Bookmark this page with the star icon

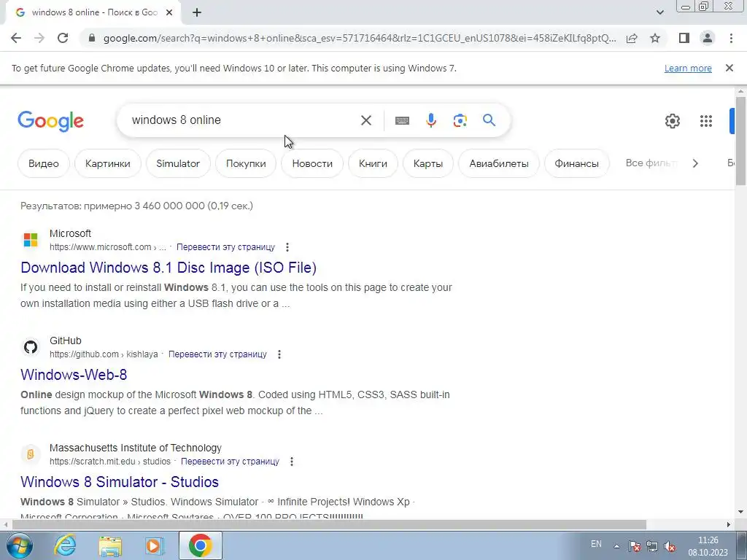pos(655,38)
